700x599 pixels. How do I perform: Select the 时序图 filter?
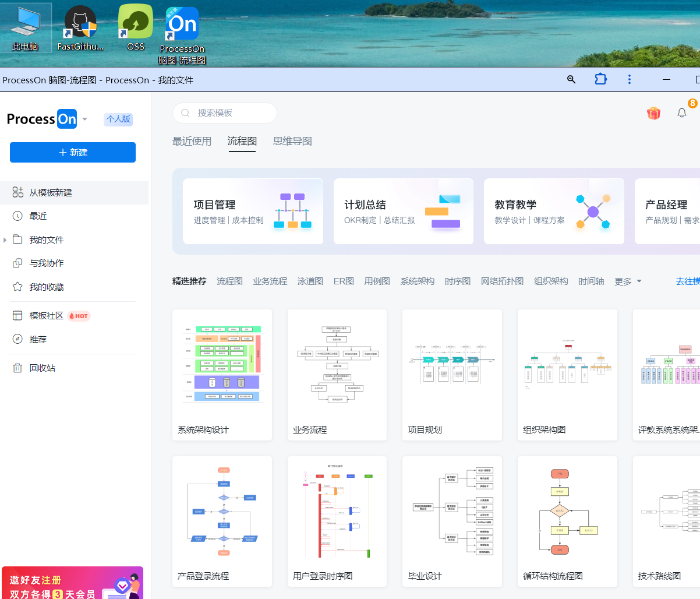[457, 281]
